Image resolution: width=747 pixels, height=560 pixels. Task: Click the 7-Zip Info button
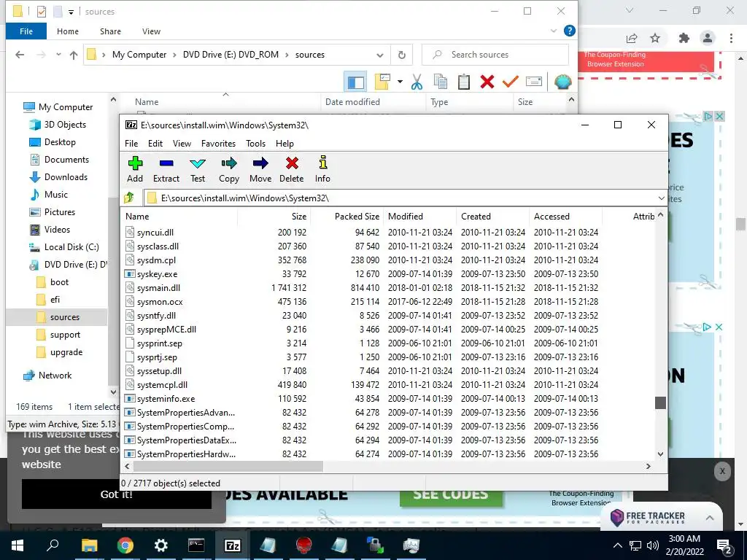coord(322,169)
